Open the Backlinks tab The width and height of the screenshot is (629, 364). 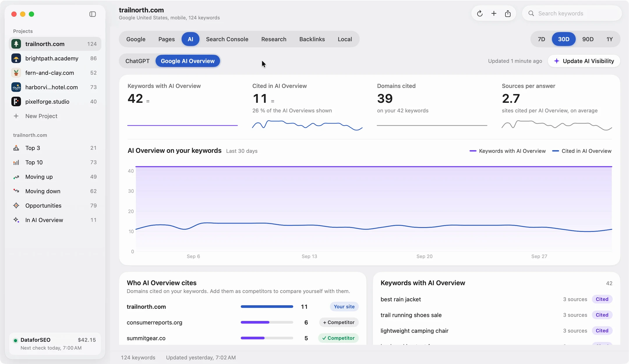point(312,39)
